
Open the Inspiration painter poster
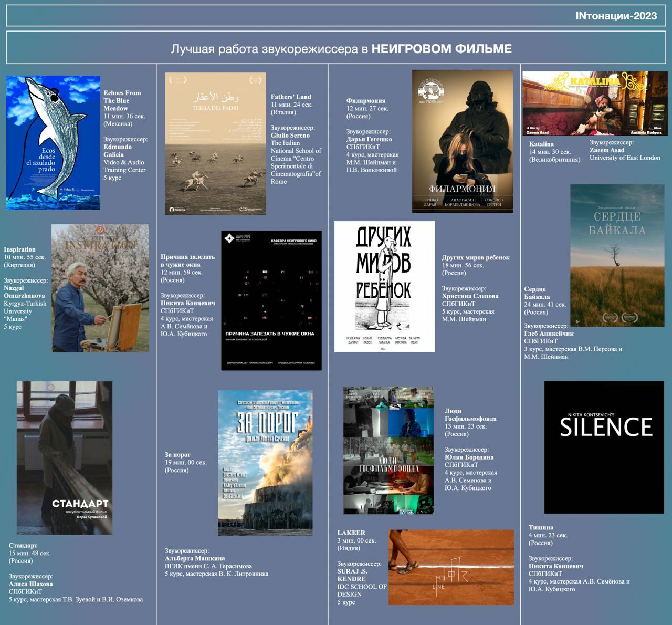click(100, 288)
